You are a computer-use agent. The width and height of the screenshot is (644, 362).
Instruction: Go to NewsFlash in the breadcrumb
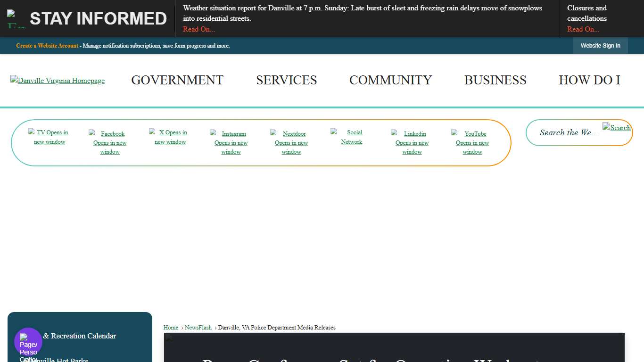click(x=198, y=328)
